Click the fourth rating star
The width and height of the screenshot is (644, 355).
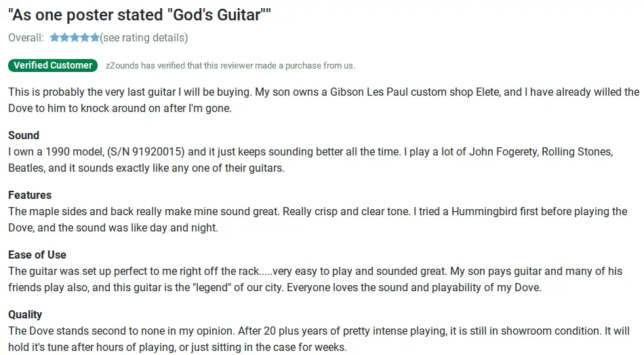[85, 38]
